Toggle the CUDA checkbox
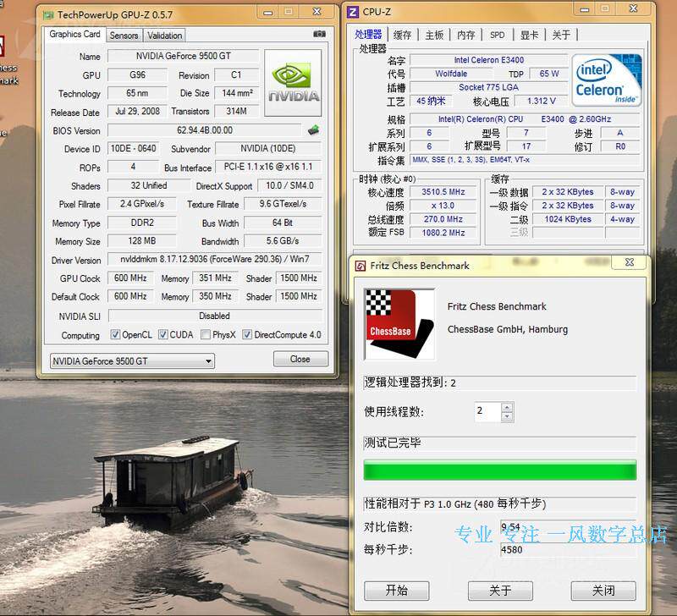This screenshot has width=677, height=616. [162, 334]
